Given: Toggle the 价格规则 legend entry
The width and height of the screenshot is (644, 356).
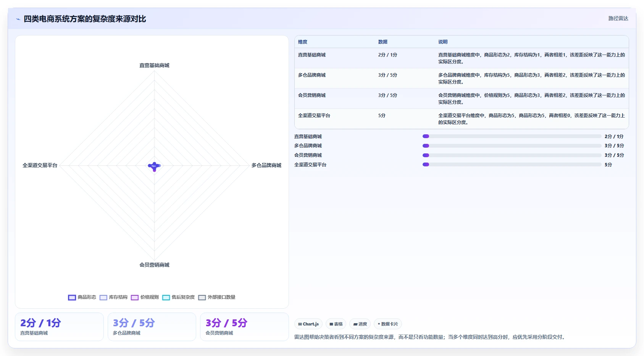Looking at the screenshot, I should tap(145, 297).
